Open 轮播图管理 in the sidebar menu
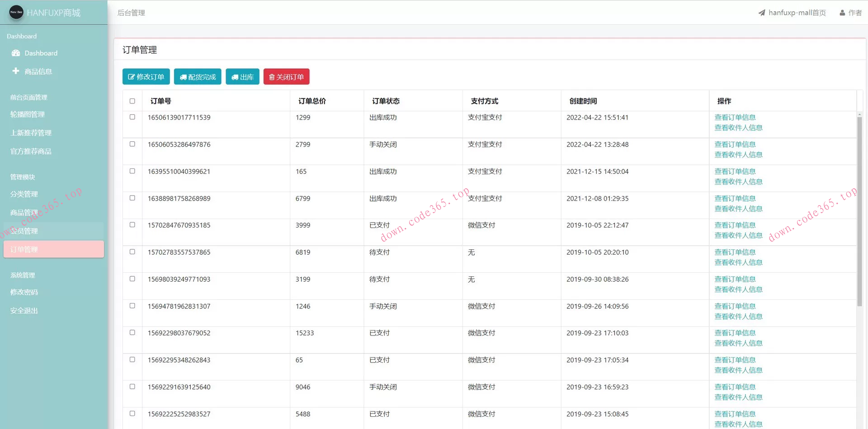Image resolution: width=868 pixels, height=429 pixels. pos(28,114)
